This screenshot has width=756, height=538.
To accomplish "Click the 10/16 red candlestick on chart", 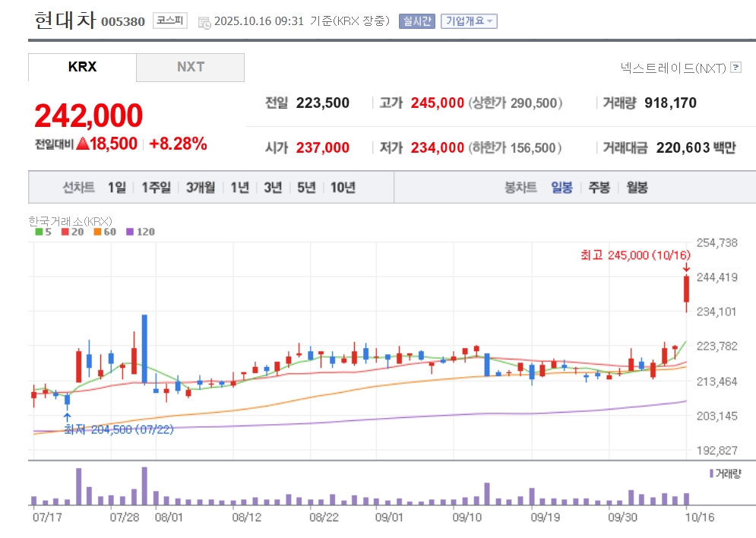I will point(686,290).
